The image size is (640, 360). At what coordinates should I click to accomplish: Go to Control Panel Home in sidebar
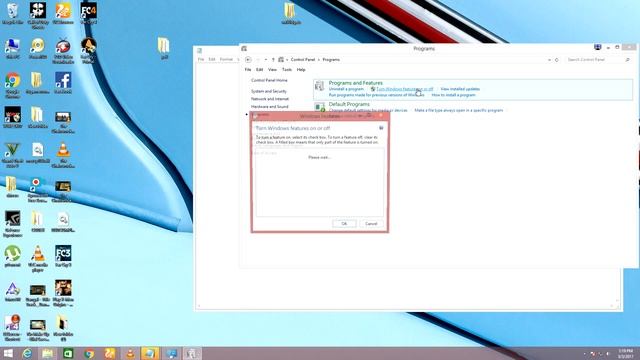[269, 80]
